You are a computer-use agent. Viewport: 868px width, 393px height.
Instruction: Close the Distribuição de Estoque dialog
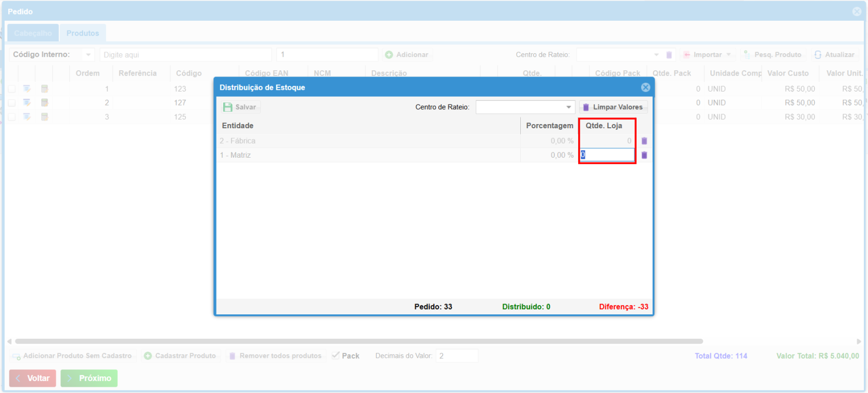point(645,87)
